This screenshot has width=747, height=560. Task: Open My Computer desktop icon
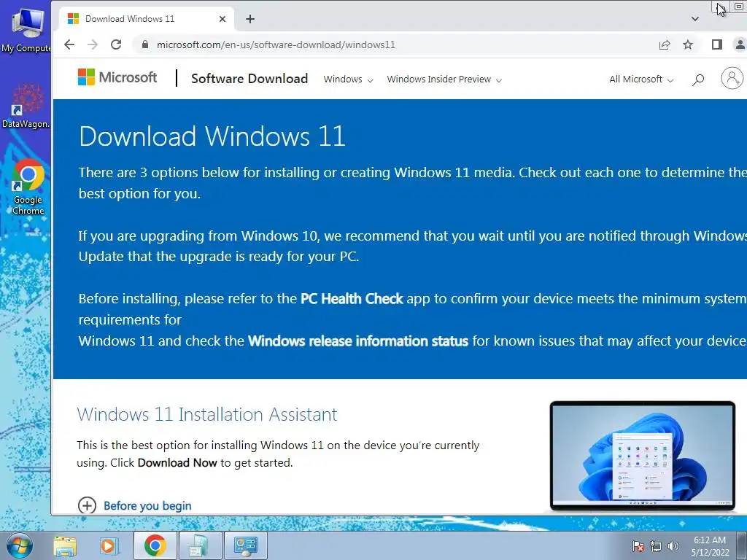tap(26, 29)
